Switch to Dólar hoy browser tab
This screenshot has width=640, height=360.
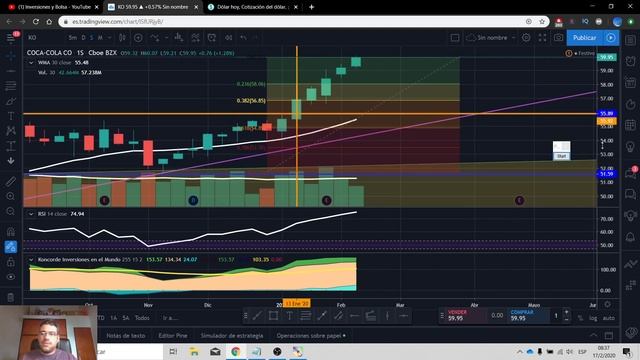click(x=253, y=7)
